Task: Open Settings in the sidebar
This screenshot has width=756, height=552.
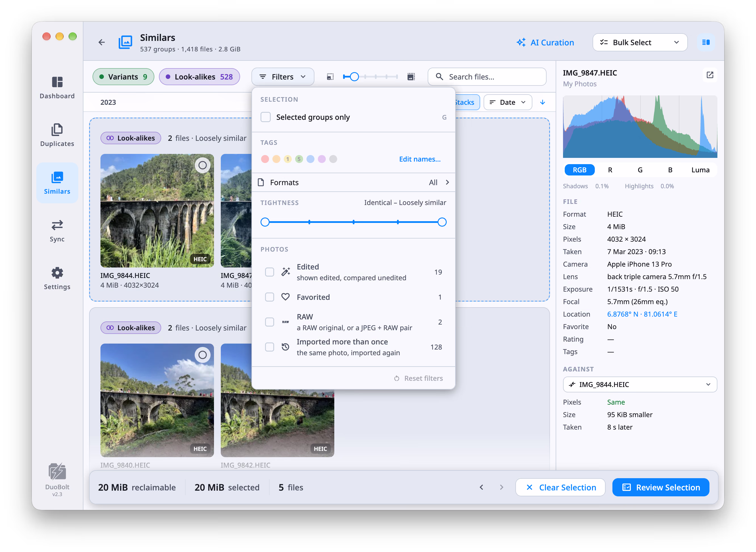Action: coord(57,278)
